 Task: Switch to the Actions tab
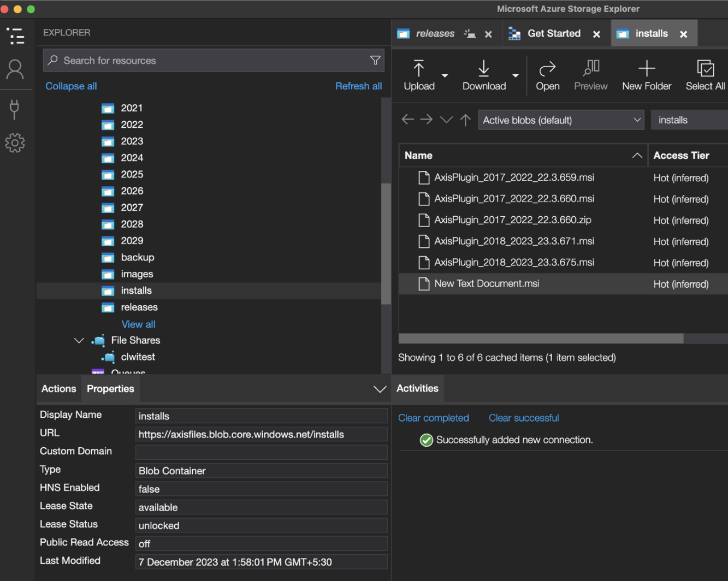coord(58,389)
